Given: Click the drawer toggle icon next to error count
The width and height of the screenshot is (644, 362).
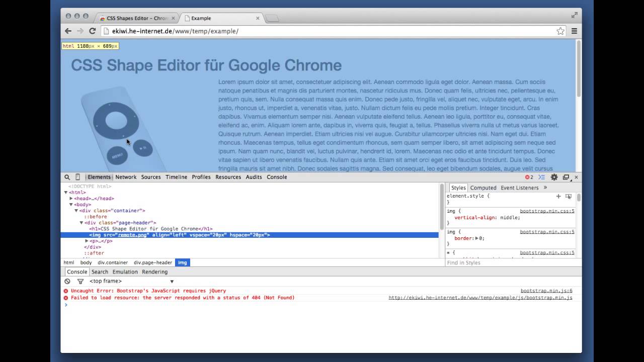Looking at the screenshot, I should pos(542,177).
